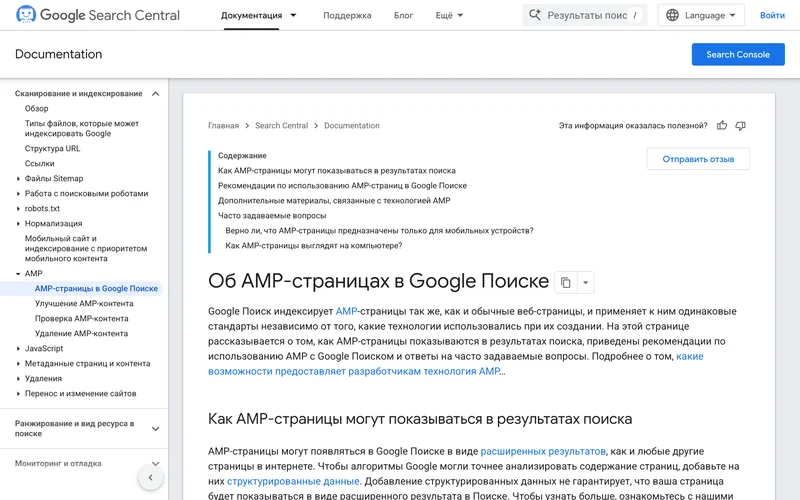Expand the Файлы Sitemap tree item

click(18, 179)
